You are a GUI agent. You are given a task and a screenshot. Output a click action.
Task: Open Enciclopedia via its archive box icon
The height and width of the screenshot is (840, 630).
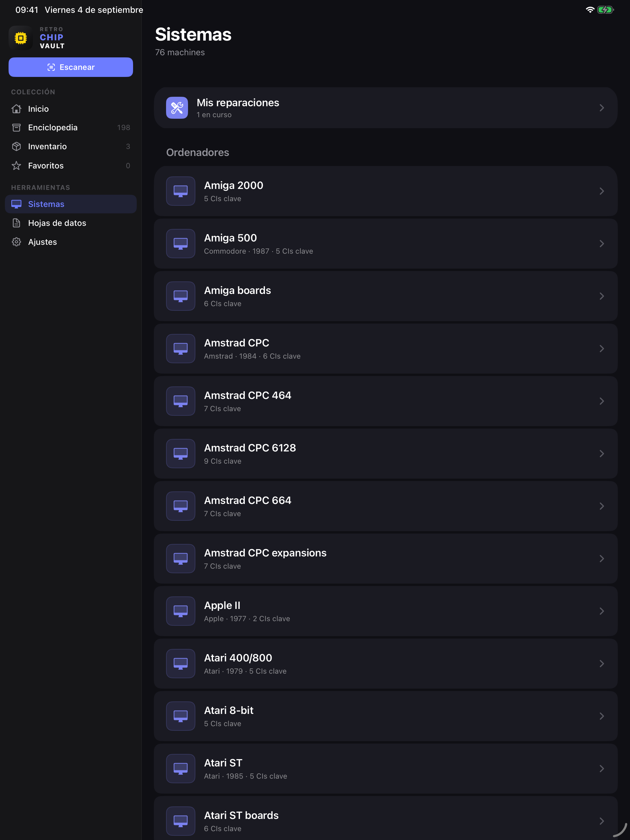coord(16,128)
